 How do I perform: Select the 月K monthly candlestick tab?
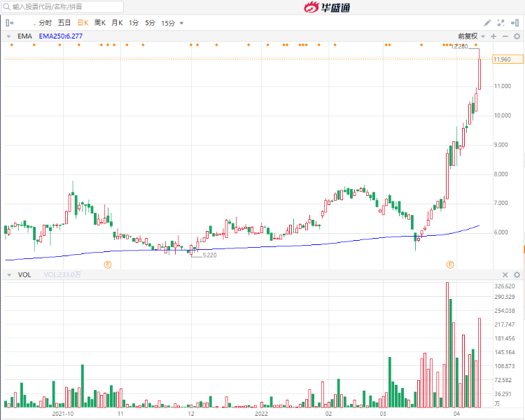[117, 23]
